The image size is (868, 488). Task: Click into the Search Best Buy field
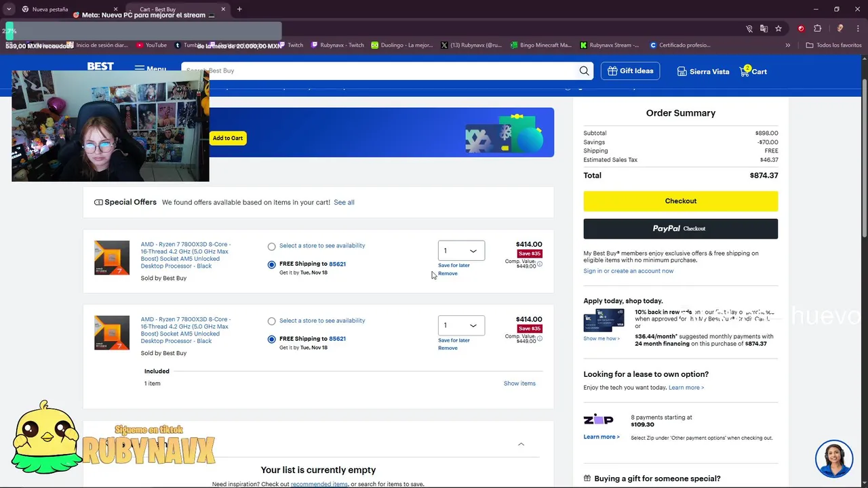(x=380, y=70)
